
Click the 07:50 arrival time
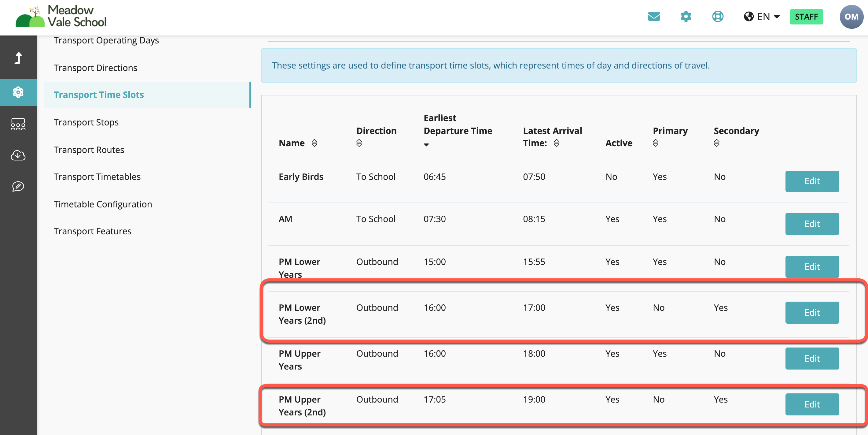(534, 177)
